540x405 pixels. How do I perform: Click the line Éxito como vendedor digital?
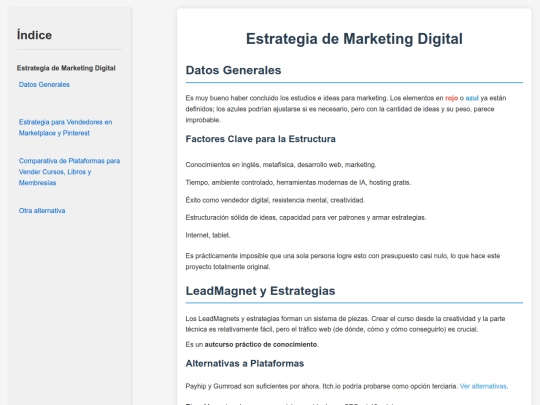(x=275, y=200)
